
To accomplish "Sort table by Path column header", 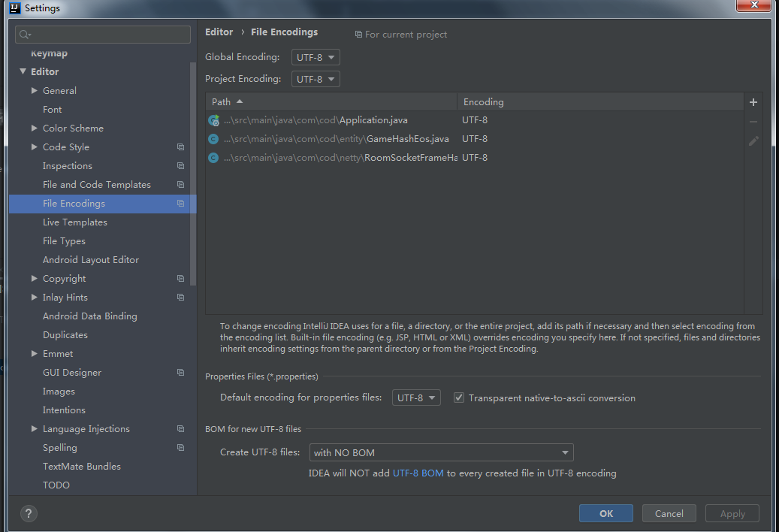I will coord(331,102).
